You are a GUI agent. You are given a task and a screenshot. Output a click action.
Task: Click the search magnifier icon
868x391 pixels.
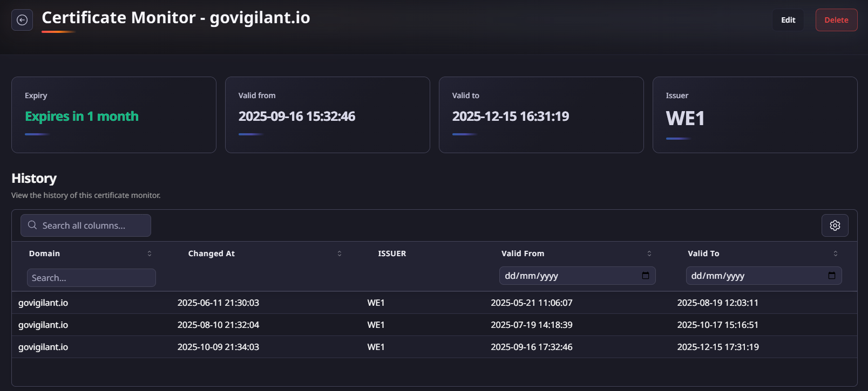pyautogui.click(x=32, y=225)
